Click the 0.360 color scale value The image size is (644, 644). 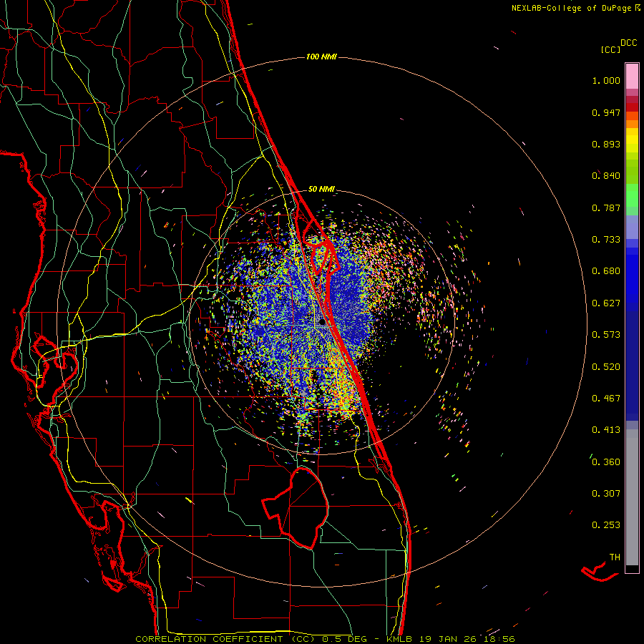(x=606, y=462)
